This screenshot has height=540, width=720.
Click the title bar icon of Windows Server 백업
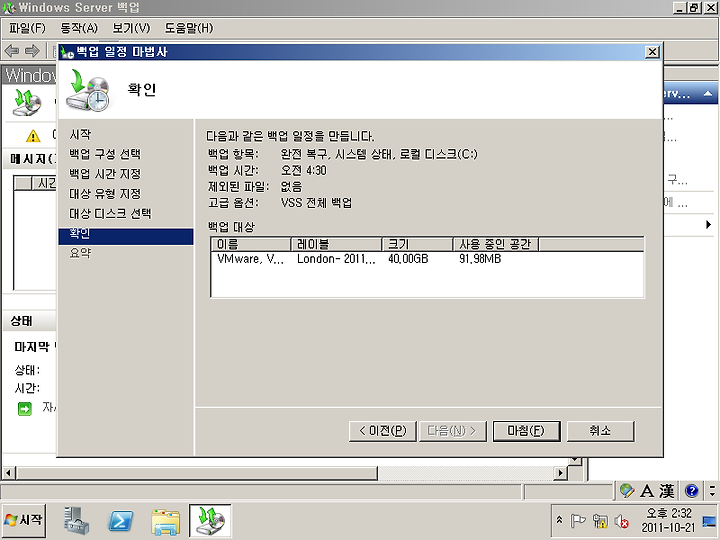8,8
